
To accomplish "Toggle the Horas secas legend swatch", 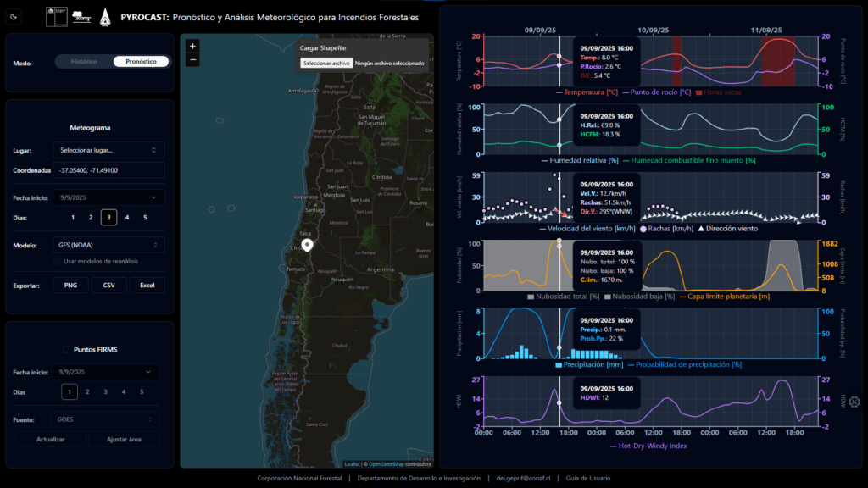I will (701, 91).
